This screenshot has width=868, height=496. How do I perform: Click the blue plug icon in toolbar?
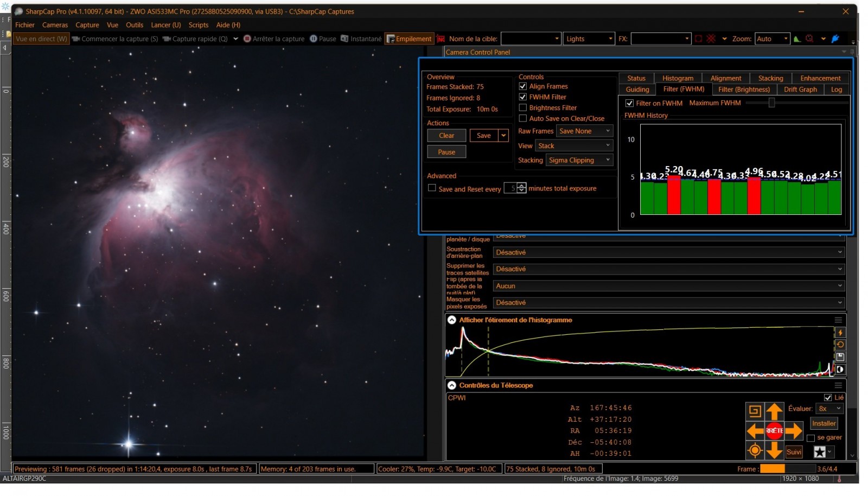[835, 39]
